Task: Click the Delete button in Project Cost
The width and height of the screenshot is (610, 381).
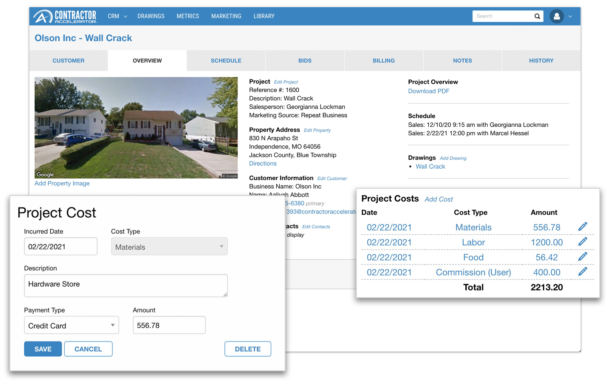Action: click(x=248, y=349)
